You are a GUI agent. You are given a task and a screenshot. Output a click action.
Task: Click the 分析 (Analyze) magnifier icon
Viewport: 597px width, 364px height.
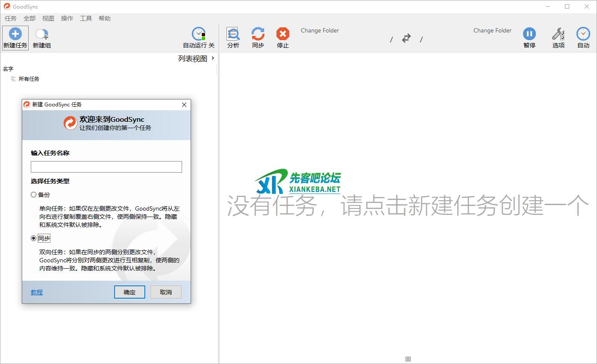233,34
